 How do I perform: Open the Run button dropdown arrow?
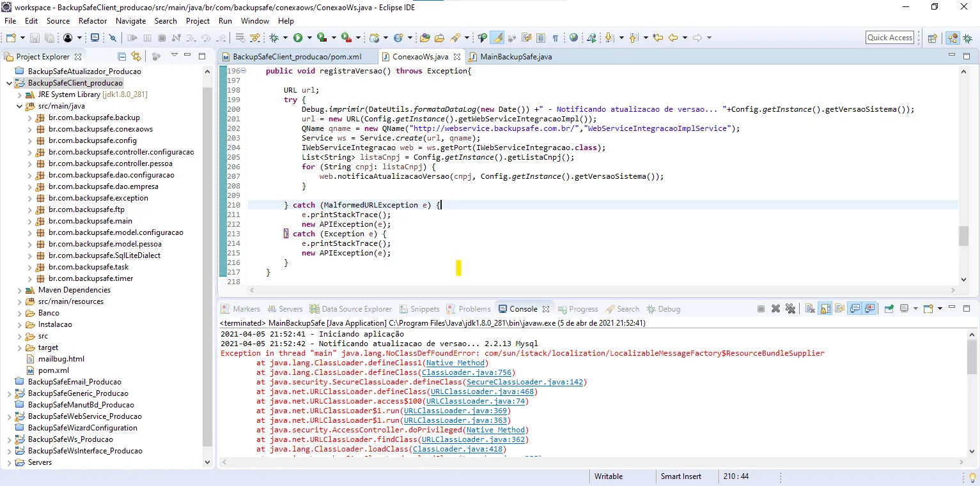[309, 38]
